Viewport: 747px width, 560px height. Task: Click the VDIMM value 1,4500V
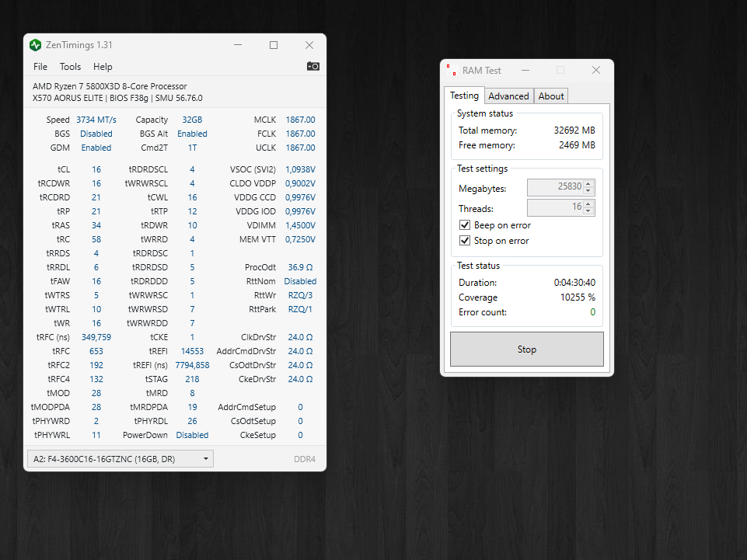(x=300, y=225)
